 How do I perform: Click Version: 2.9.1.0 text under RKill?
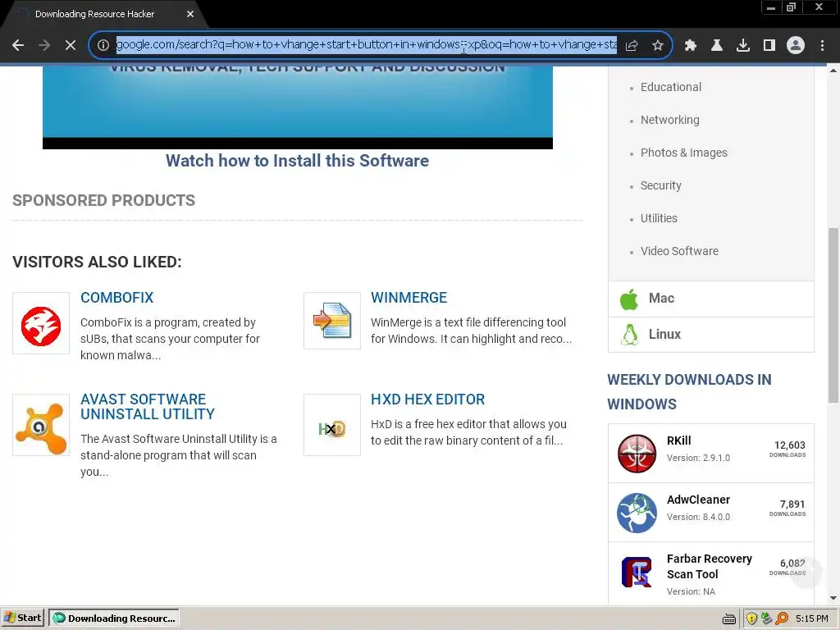click(698, 458)
